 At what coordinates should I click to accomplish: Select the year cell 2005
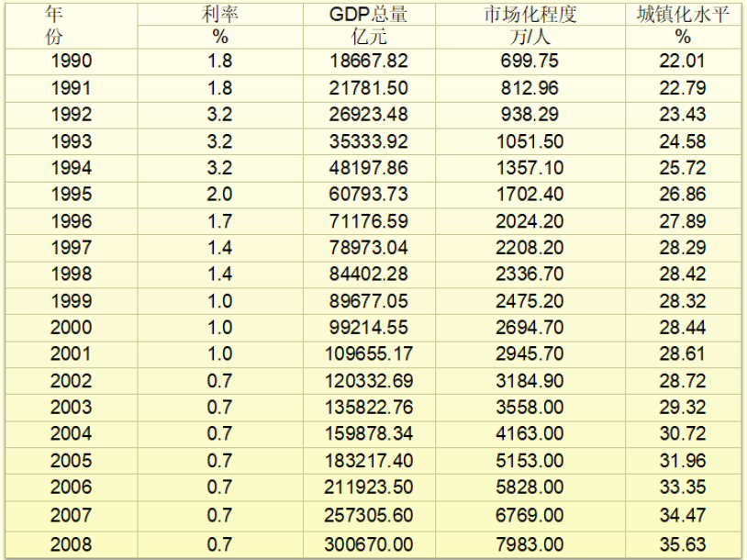(x=72, y=460)
